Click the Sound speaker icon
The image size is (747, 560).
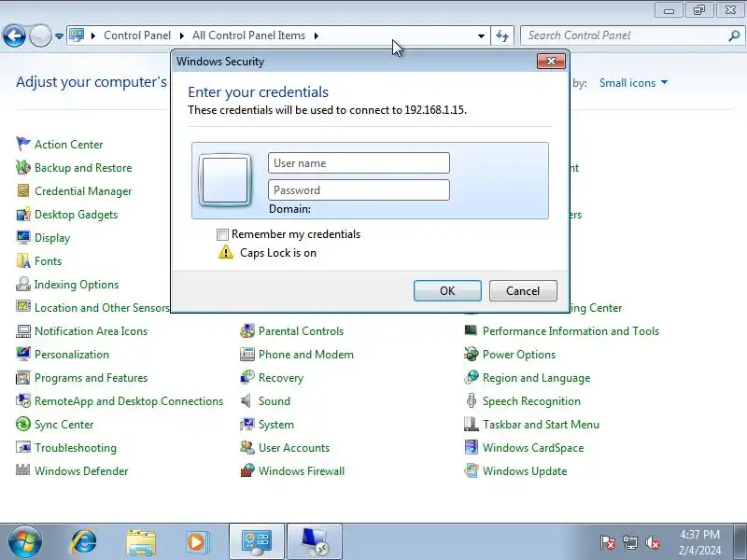point(247,400)
